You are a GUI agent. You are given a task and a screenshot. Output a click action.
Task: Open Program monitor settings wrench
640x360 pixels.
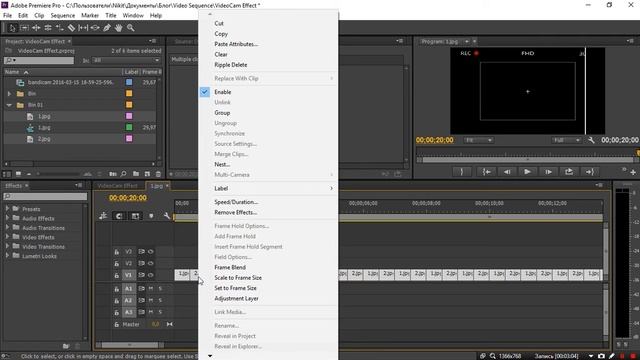click(591, 140)
